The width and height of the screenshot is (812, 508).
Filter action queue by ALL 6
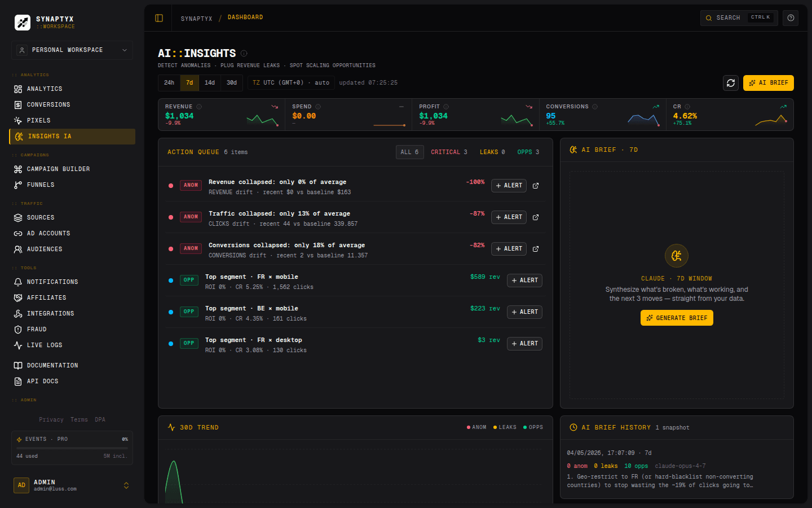point(410,152)
